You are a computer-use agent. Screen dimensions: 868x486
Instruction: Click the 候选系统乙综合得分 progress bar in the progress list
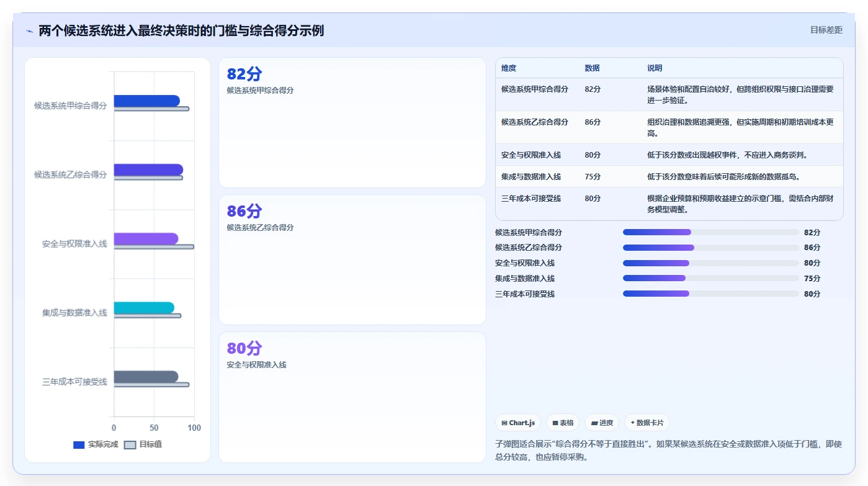(x=711, y=248)
